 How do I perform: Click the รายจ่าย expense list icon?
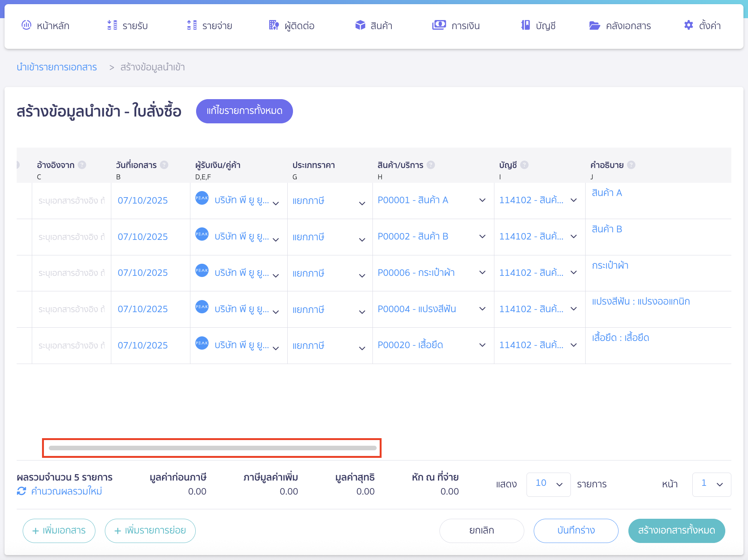click(192, 25)
